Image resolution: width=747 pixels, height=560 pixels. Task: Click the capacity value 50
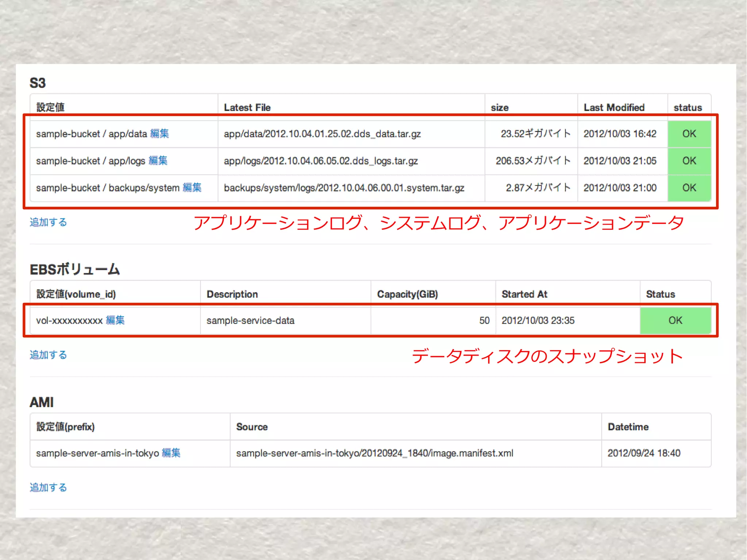point(484,320)
